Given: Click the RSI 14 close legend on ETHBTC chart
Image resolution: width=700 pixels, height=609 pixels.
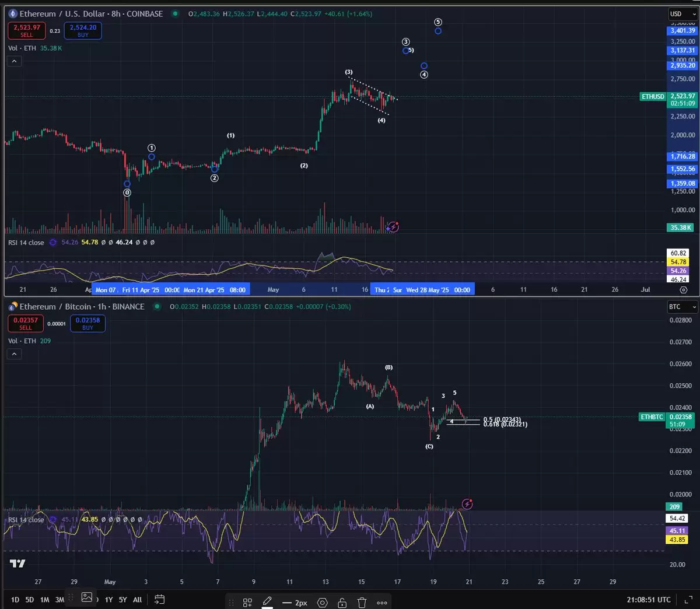Looking at the screenshot, I should 26,519.
